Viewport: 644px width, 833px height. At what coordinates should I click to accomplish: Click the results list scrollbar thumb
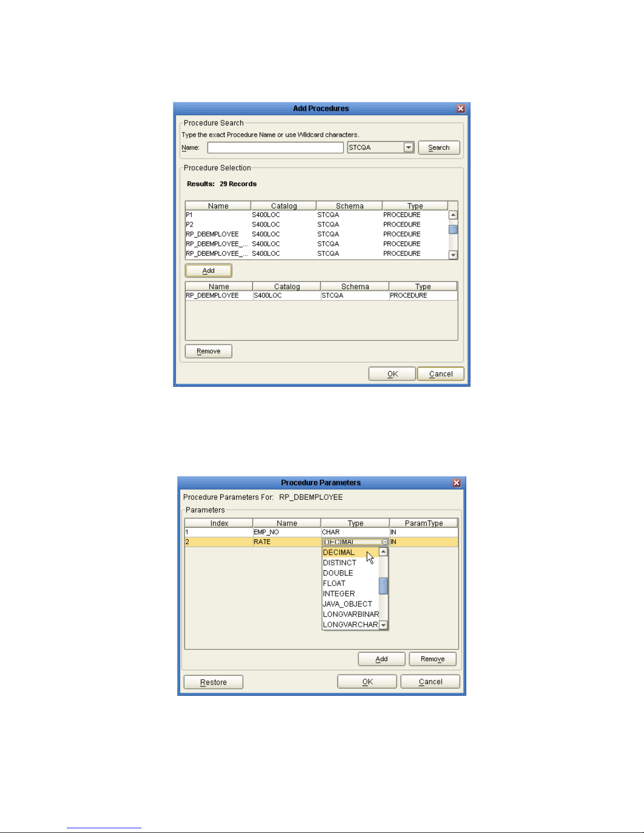(x=453, y=230)
